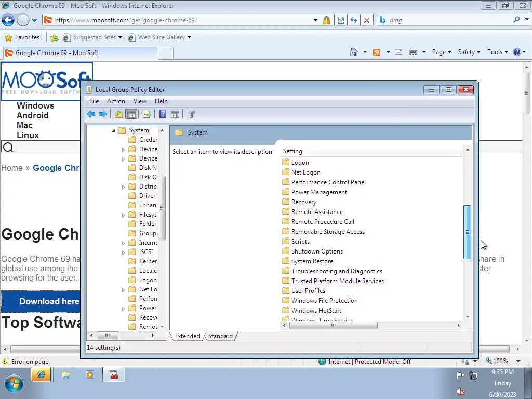532x399 pixels.
Task: Click the Export List toolbar icon
Action: tap(147, 114)
